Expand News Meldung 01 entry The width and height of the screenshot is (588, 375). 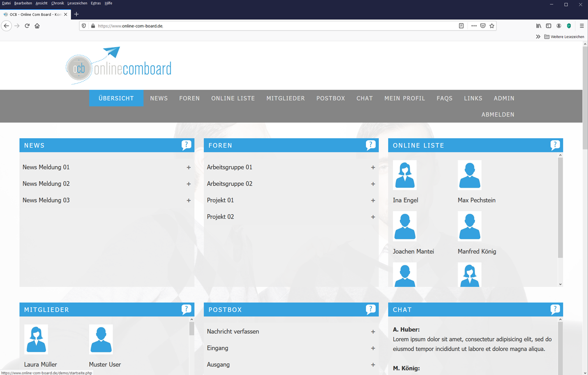[189, 168]
